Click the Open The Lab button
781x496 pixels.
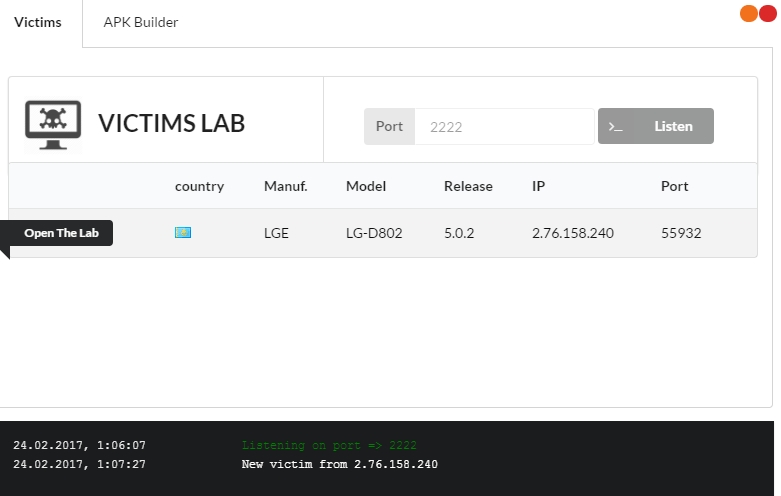(x=61, y=233)
